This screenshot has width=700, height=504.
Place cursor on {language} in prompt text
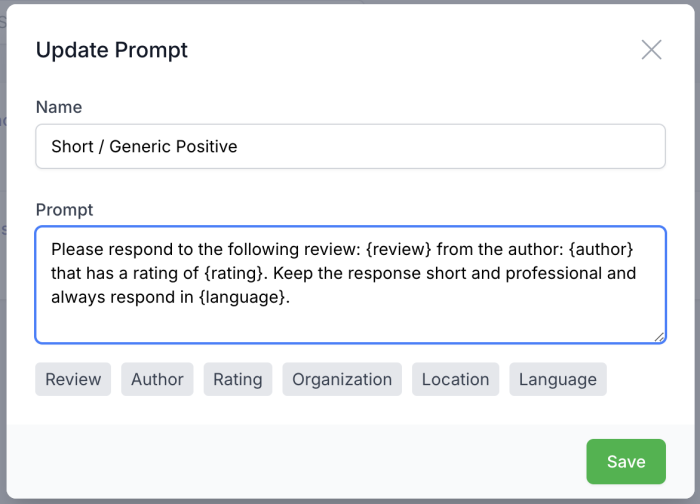click(x=240, y=297)
